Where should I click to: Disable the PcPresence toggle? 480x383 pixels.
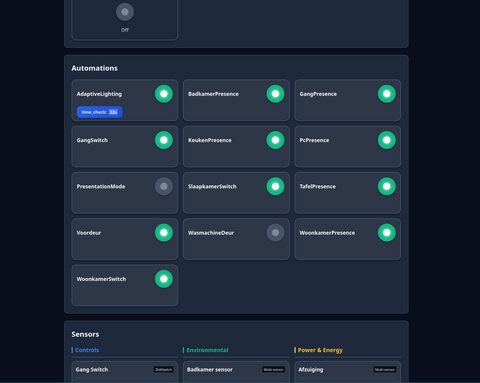click(387, 140)
